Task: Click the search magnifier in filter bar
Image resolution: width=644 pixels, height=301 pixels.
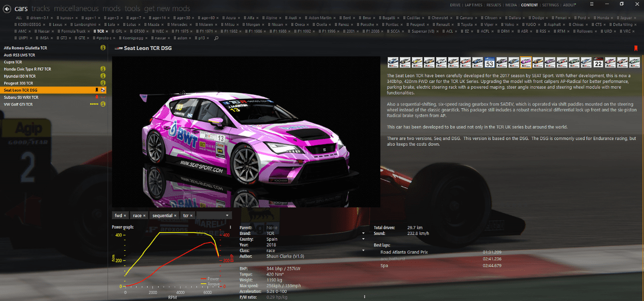Action: pyautogui.click(x=216, y=38)
